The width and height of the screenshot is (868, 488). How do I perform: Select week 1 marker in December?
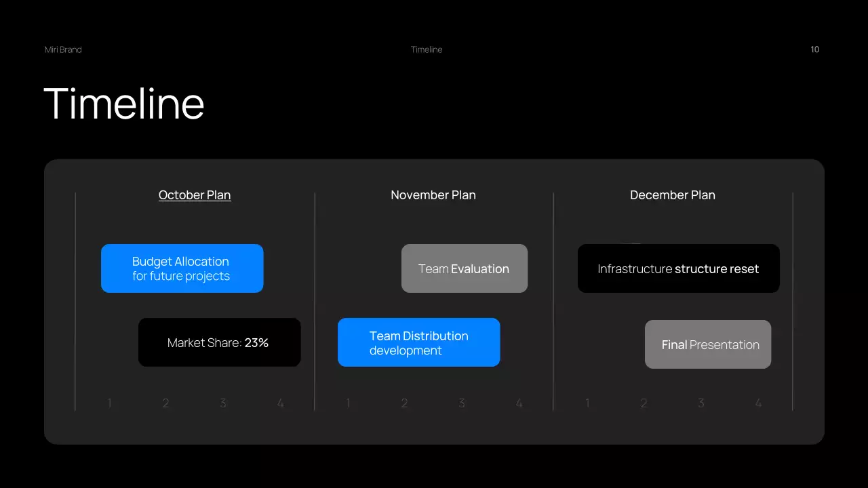point(587,403)
